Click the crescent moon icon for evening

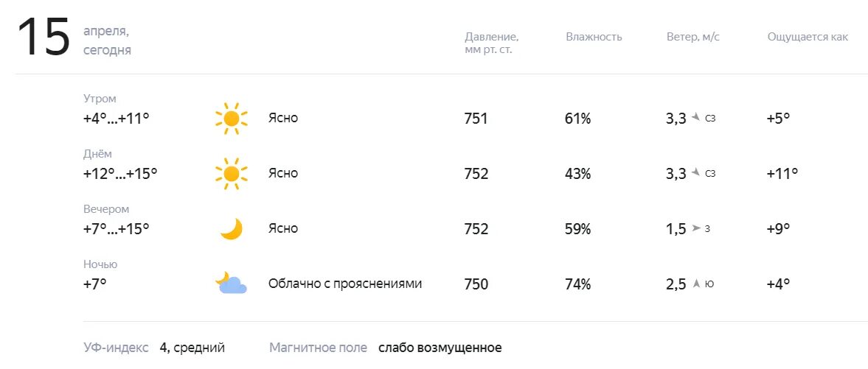pos(232,228)
